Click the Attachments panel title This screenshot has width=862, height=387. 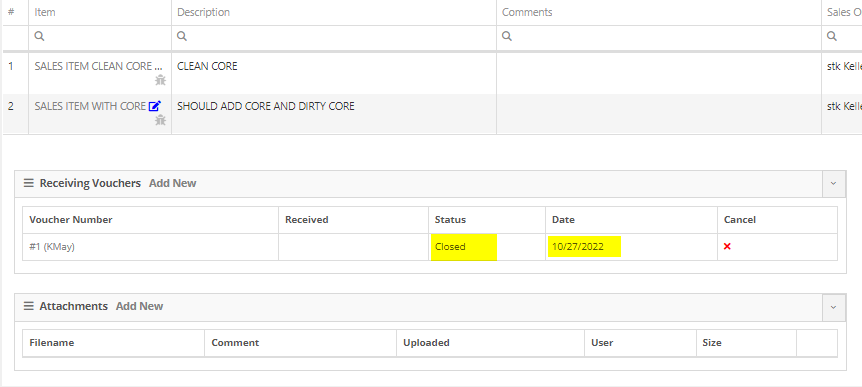[74, 306]
